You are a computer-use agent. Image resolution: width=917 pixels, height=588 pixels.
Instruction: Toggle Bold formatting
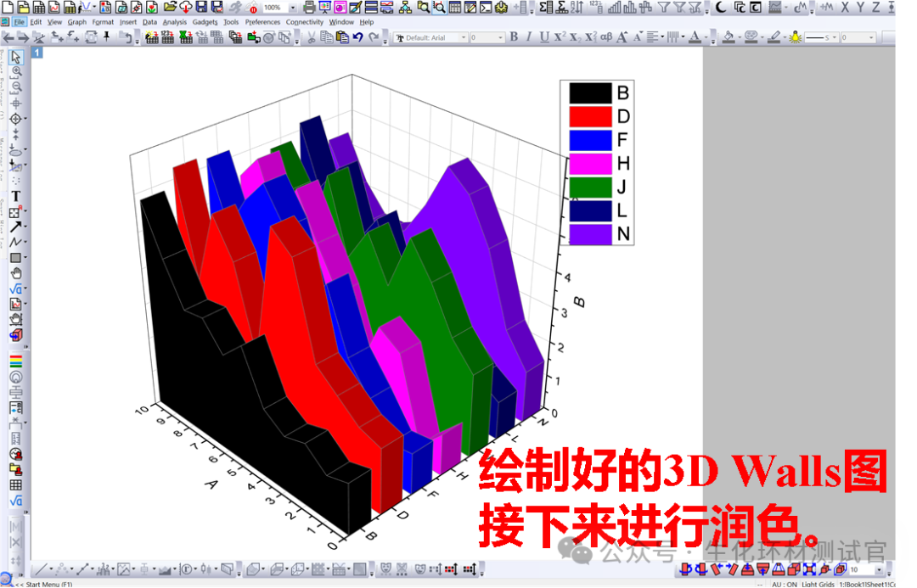(x=514, y=36)
